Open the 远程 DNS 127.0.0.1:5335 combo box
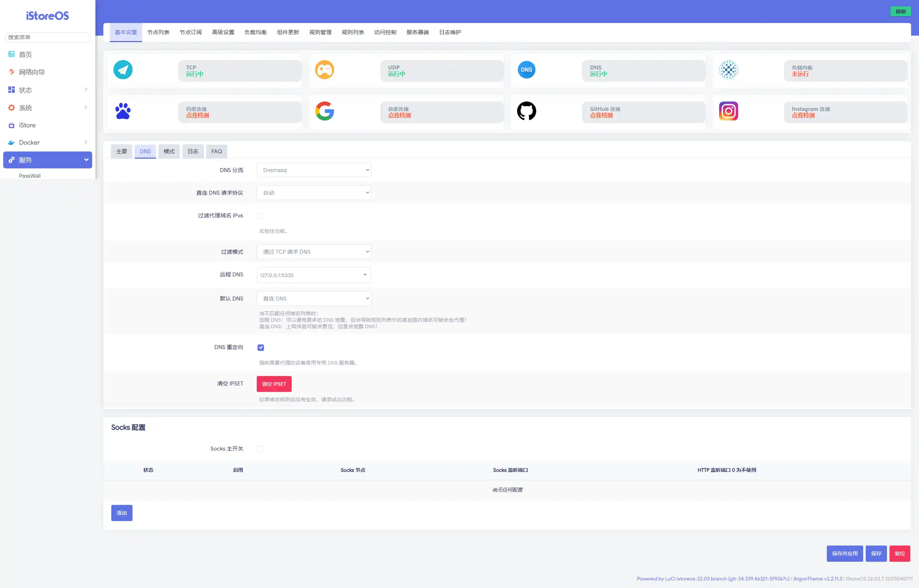The image size is (919, 588). pos(314,275)
